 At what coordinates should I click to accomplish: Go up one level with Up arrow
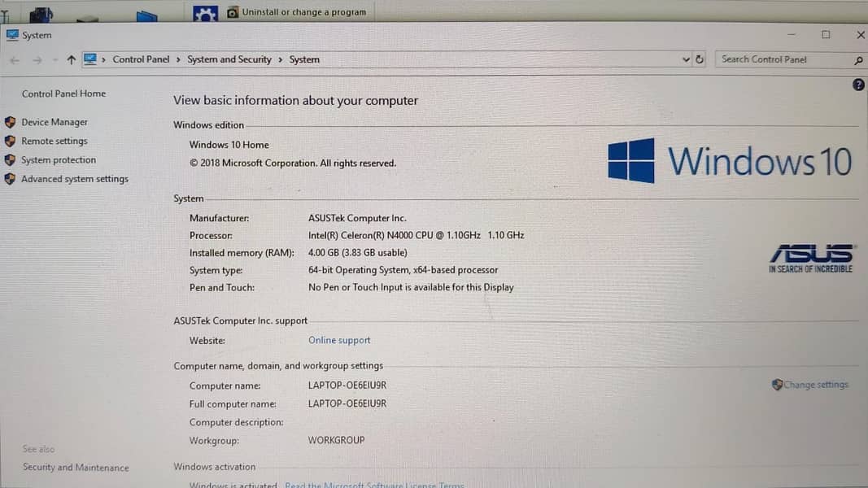[71, 59]
